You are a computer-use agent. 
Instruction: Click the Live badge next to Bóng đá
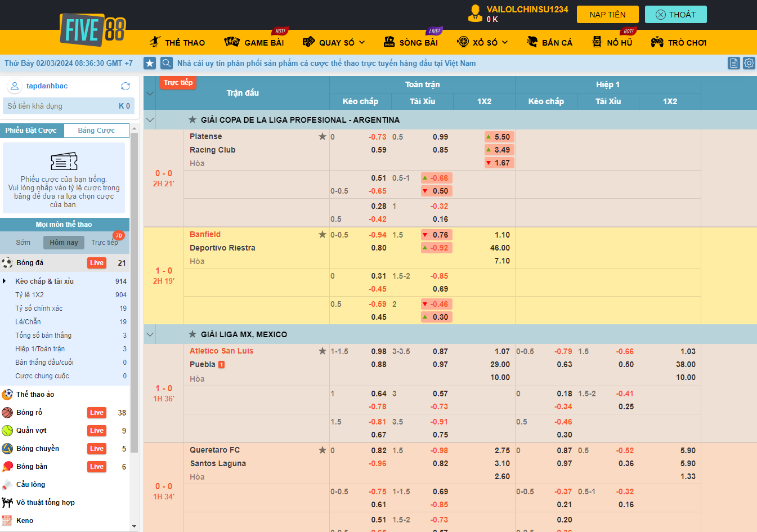(x=97, y=263)
